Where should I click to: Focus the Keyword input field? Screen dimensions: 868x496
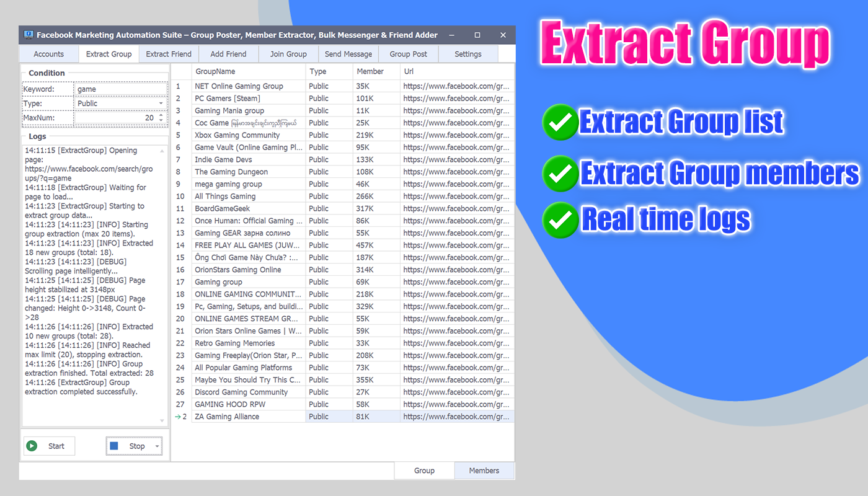point(120,89)
